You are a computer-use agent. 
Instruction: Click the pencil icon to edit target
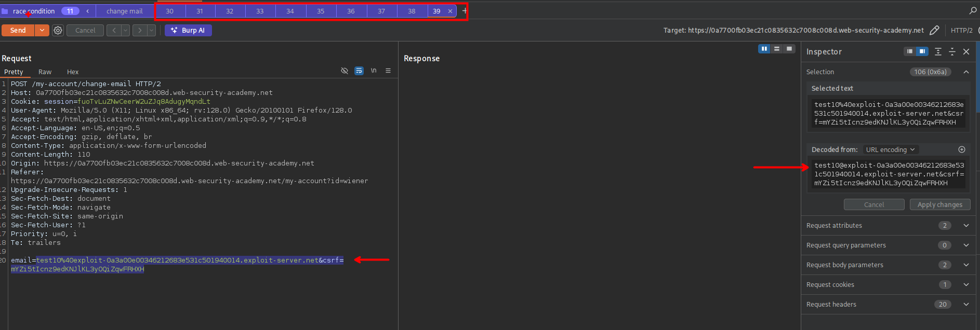coord(934,31)
